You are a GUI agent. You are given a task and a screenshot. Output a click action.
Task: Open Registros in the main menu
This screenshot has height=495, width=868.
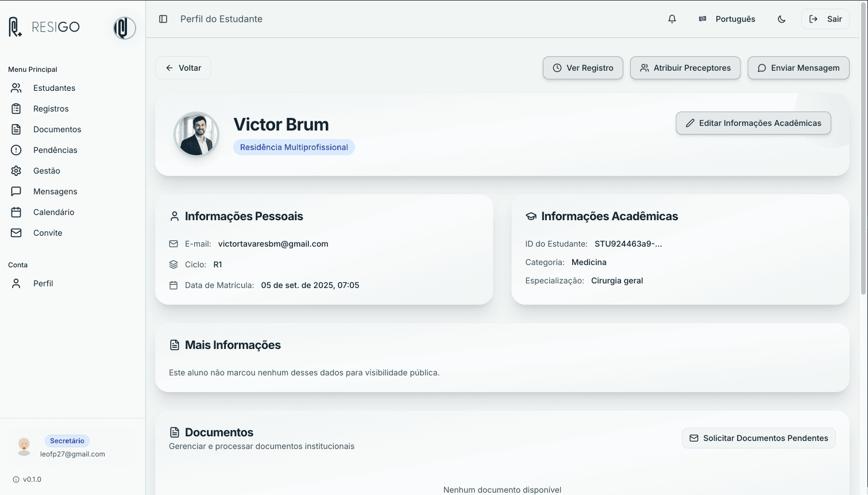(51, 109)
